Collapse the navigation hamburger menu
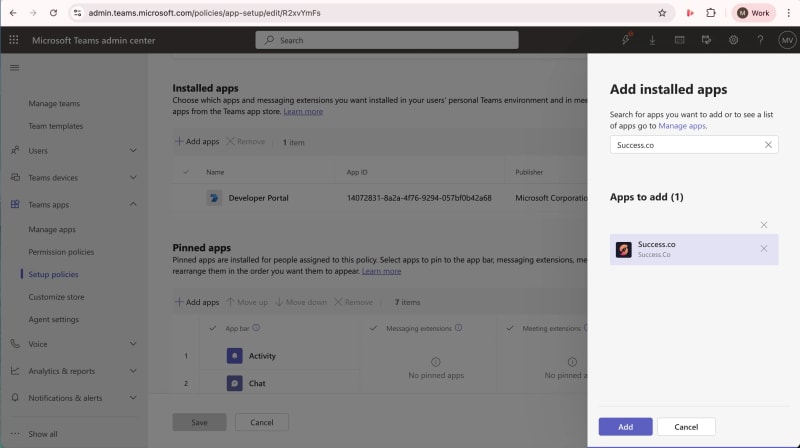The height and width of the screenshot is (448, 800). (15, 67)
